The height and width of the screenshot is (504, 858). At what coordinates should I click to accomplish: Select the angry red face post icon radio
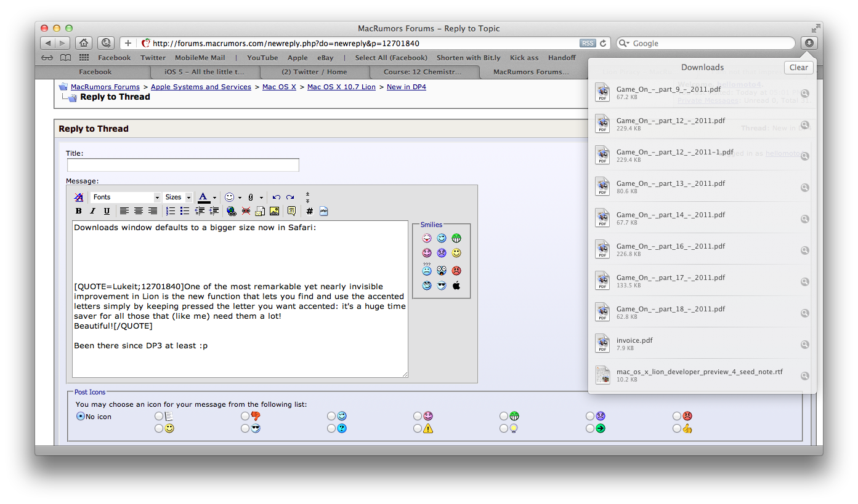click(677, 417)
